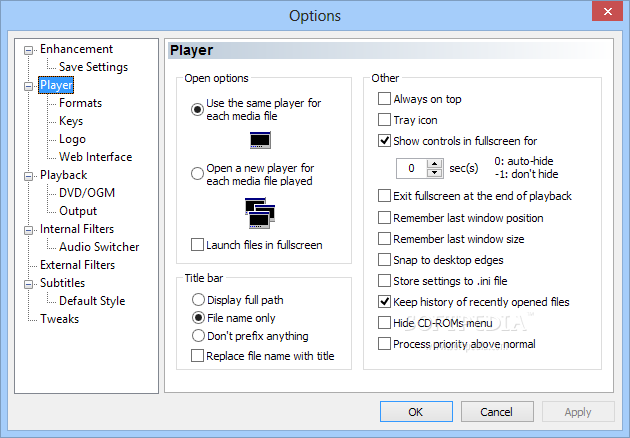This screenshot has width=630, height=438.
Task: Select Display full path option
Action: pos(198,300)
